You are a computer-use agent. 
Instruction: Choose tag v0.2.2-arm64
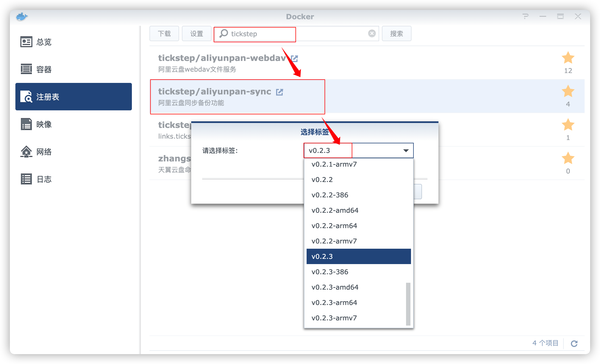tap(359, 226)
